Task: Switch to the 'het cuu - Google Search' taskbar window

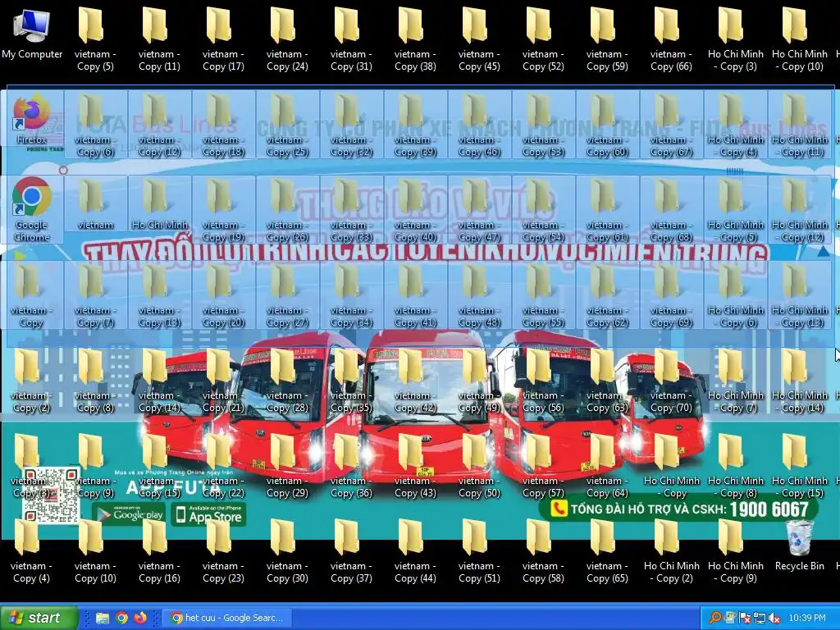Action: (229, 618)
